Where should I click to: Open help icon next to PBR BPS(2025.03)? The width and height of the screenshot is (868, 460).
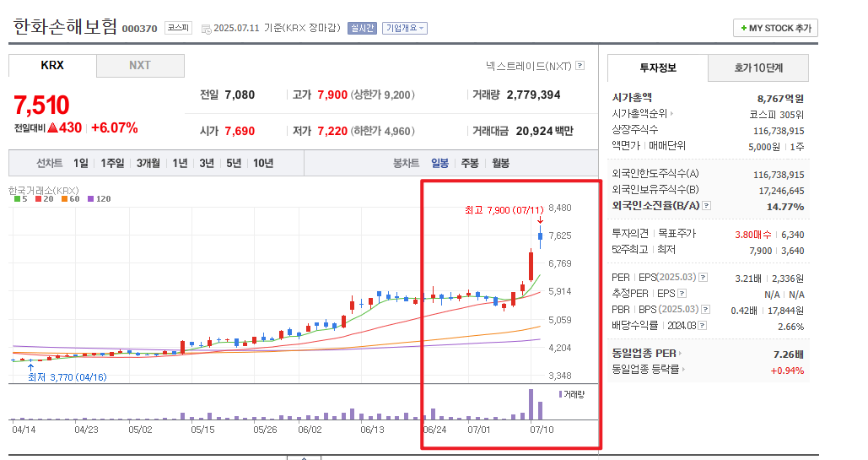tap(705, 309)
